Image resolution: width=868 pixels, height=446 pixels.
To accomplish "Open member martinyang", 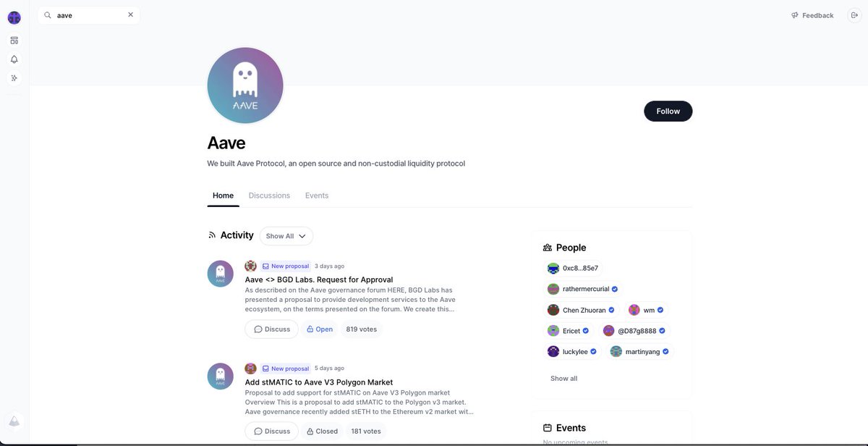I will pyautogui.click(x=639, y=351).
